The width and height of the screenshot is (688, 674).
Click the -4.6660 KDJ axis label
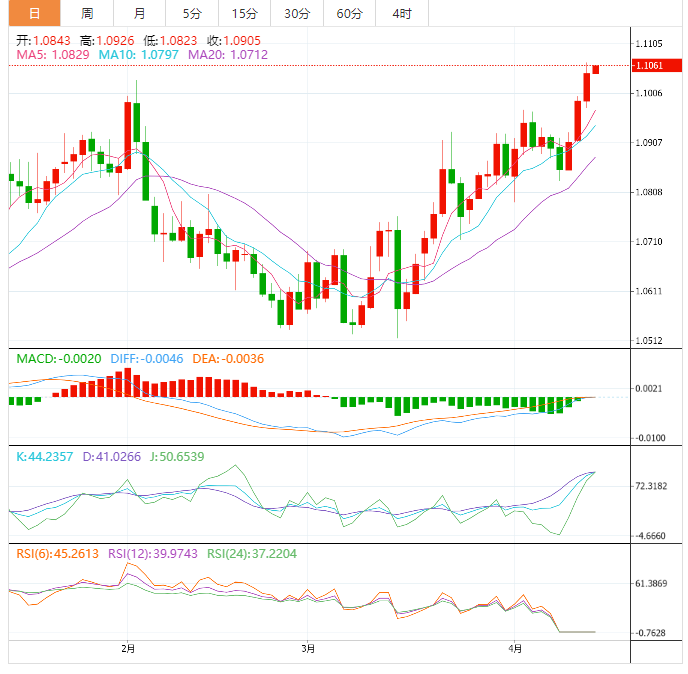click(650, 536)
